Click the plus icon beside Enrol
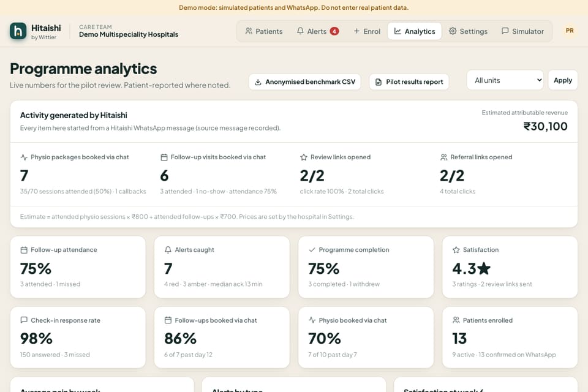The image size is (588, 392). [356, 31]
